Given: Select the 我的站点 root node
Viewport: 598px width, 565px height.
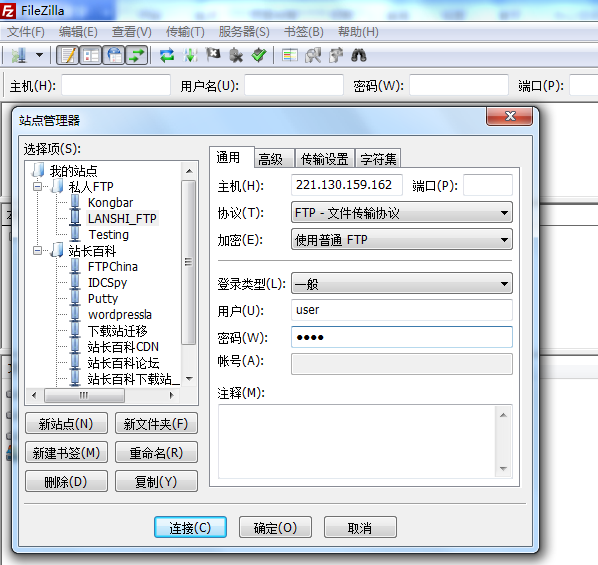Looking at the screenshot, I should pos(74,171).
